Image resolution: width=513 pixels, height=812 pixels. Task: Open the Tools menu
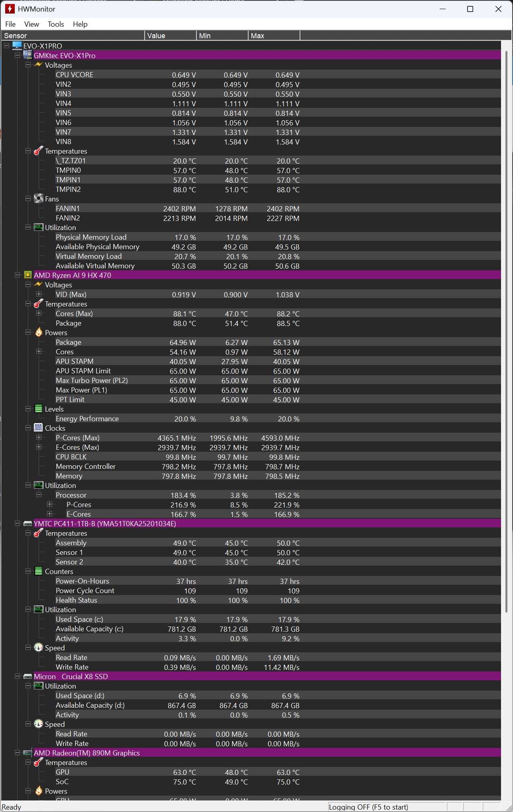pos(56,24)
